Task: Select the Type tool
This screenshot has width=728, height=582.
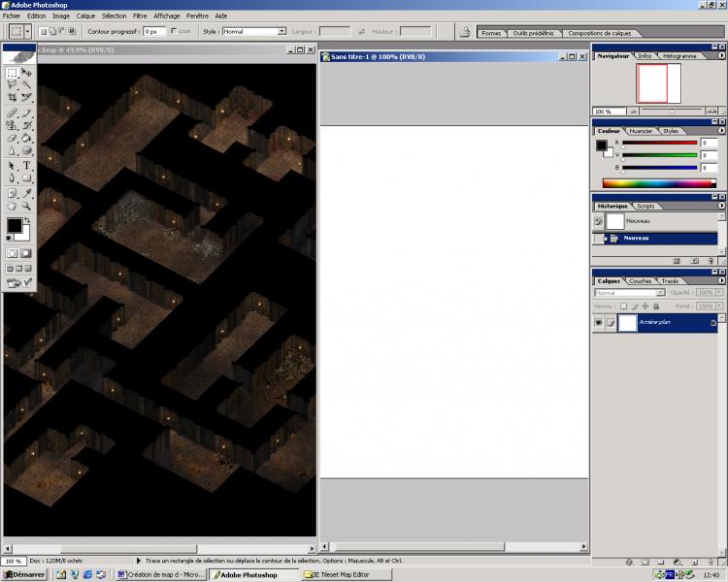Action: [x=26, y=166]
